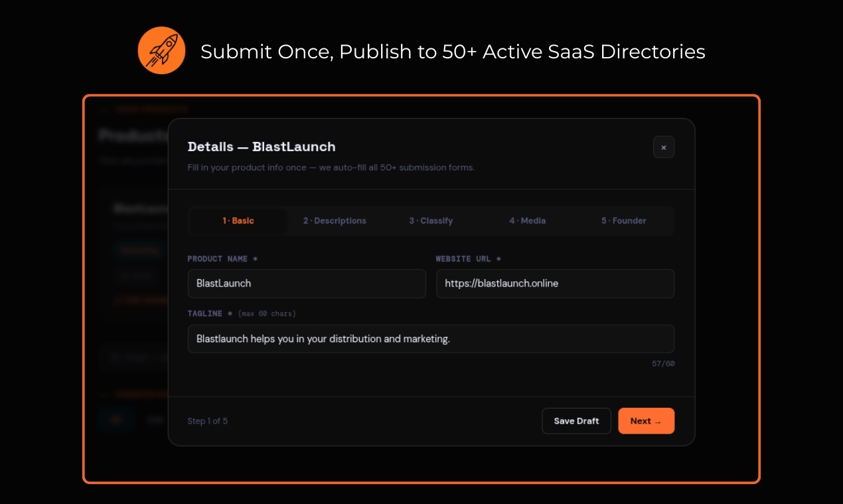Image resolution: width=843 pixels, height=504 pixels.
Task: Click the auto-fill 50+ submission forms subtitle
Action: pos(331,168)
